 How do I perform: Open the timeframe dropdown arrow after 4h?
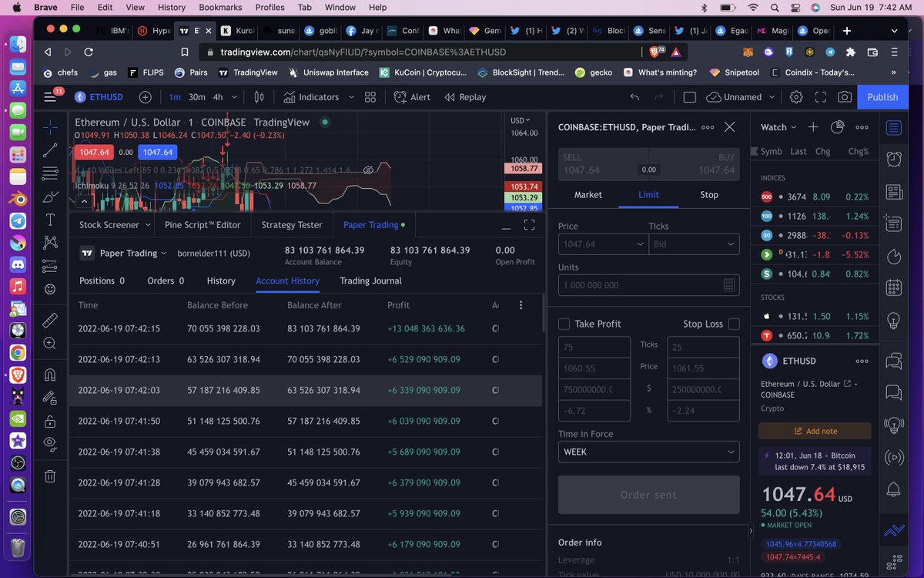click(234, 97)
